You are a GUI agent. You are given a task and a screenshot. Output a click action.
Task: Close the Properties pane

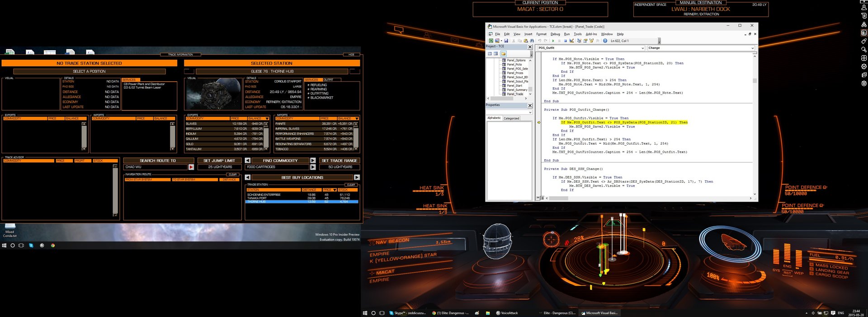530,105
